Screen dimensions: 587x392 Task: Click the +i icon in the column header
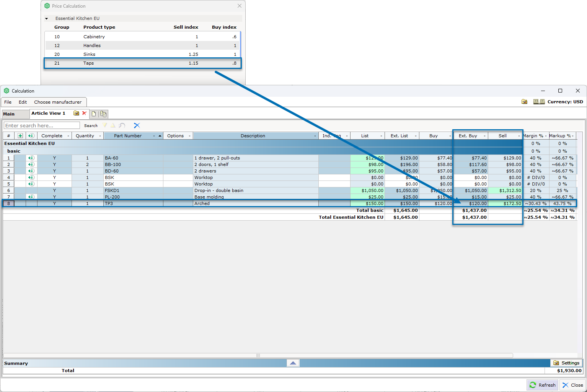[31, 135]
